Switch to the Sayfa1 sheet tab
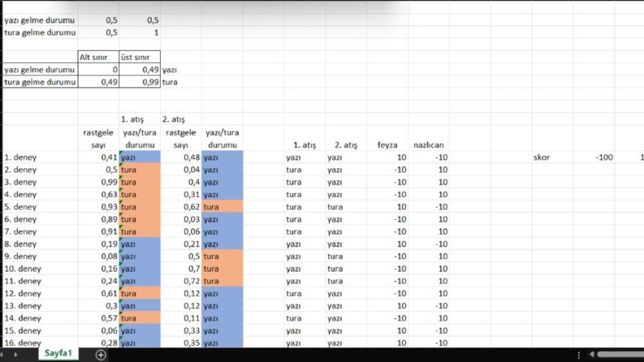Screen dimensions: 644x362 pos(58,353)
